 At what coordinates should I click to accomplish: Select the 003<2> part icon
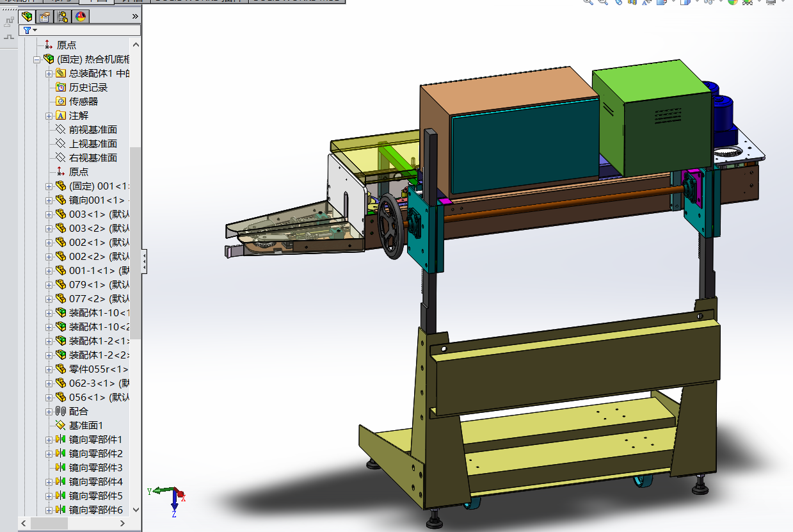point(61,228)
